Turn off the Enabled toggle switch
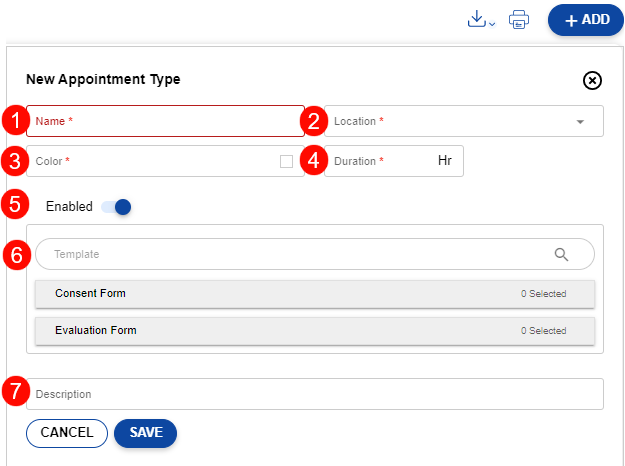Image resolution: width=625 pixels, height=466 pixels. pyautogui.click(x=116, y=207)
